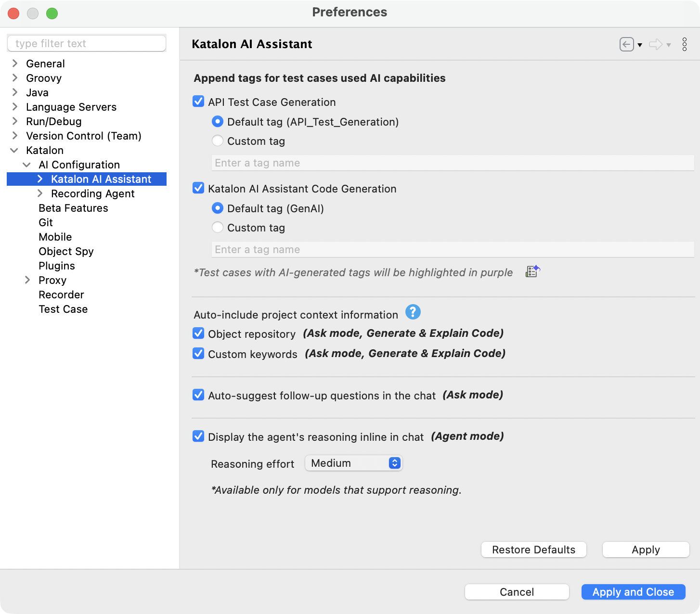Select Mobile preferences item

(55, 237)
